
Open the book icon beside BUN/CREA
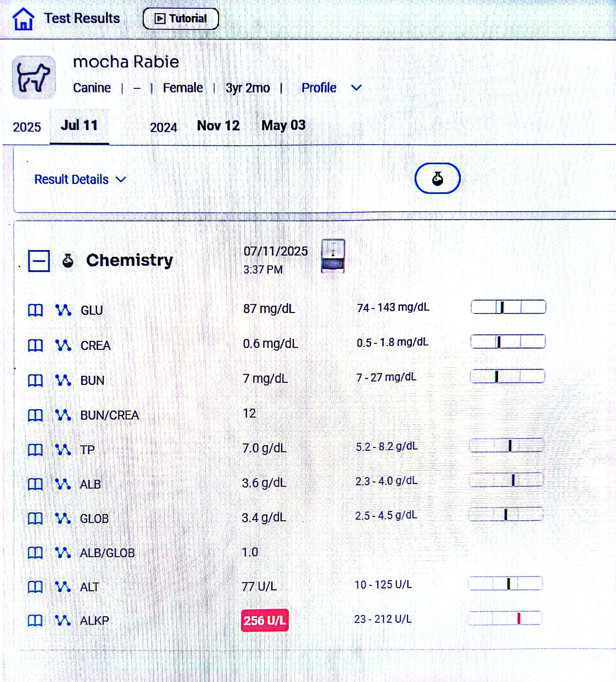click(35, 415)
